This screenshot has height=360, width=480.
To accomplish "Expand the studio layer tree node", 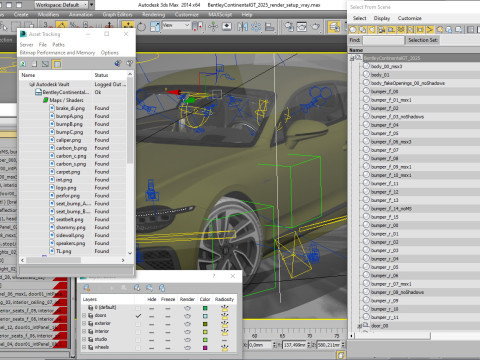I will click(84, 339).
